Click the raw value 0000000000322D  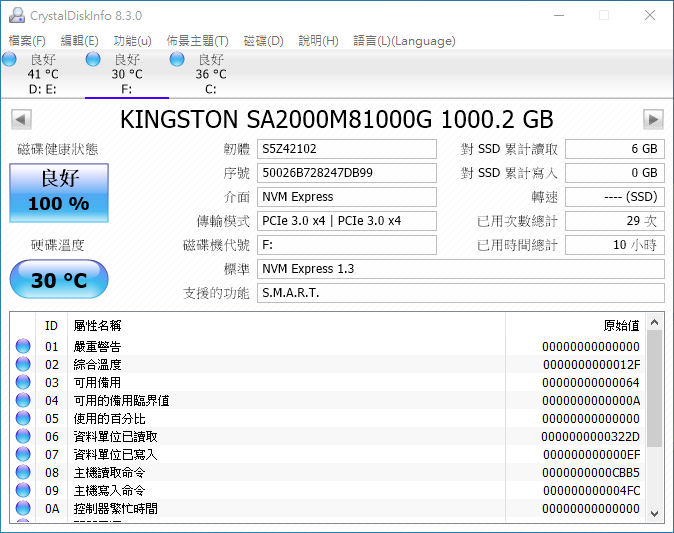pos(591,437)
